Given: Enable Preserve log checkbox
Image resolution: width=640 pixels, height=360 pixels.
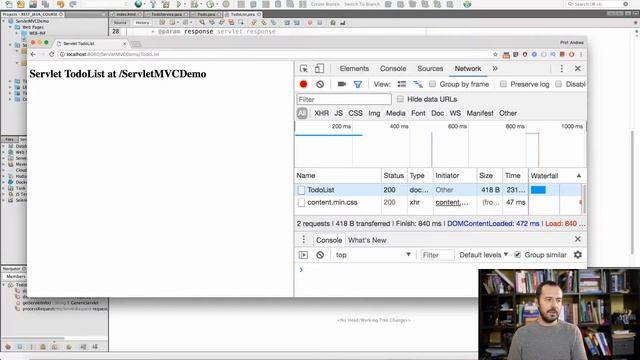Looking at the screenshot, I should [x=503, y=84].
